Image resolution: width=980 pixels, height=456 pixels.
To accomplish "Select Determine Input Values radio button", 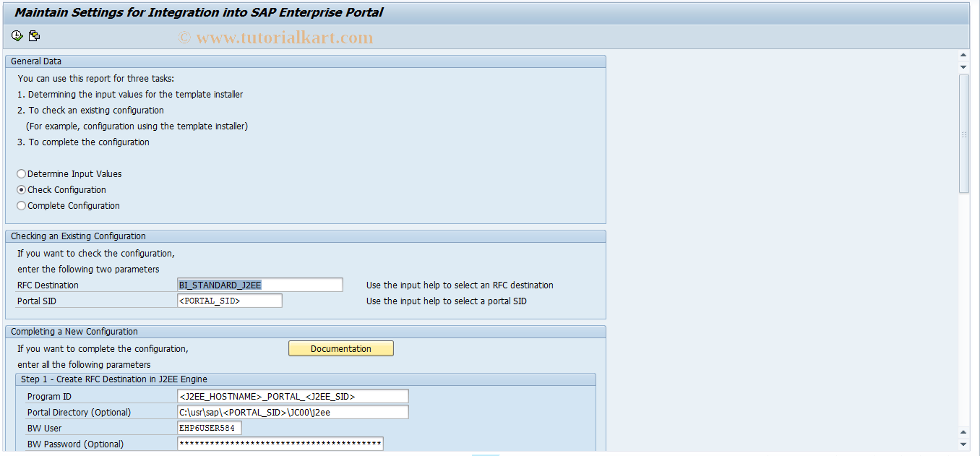I will tap(22, 174).
